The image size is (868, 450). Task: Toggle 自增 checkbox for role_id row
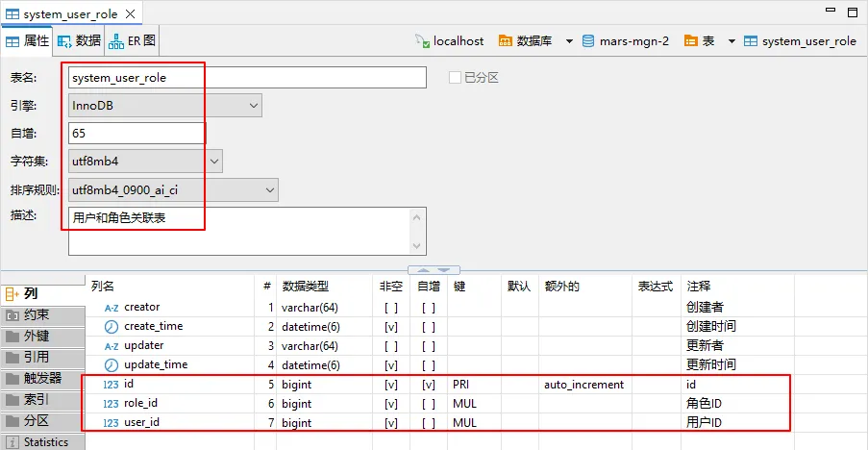[429, 404]
